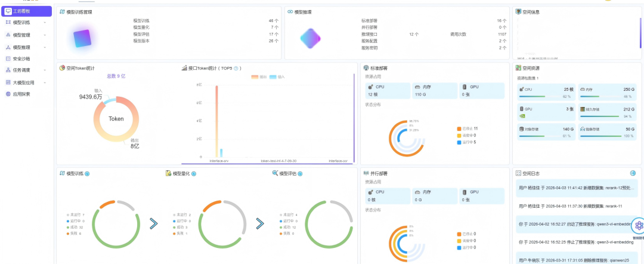
Task: Click the info icon beside 模型训练 chart title
Action: 87,174
